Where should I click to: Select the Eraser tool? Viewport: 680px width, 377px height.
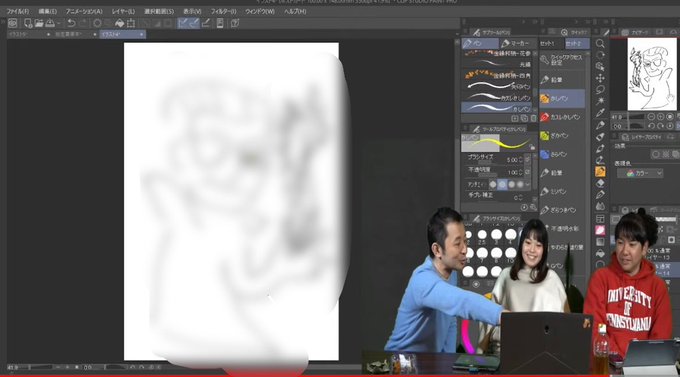pos(600,183)
